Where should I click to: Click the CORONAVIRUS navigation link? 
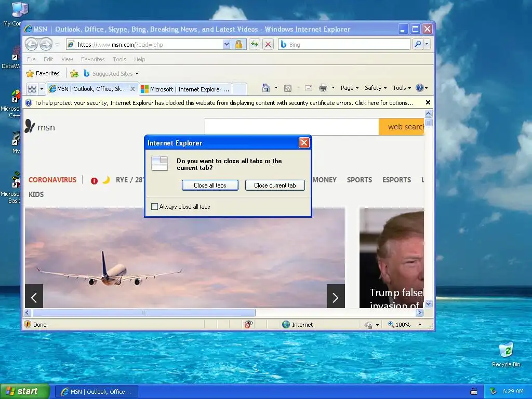pyautogui.click(x=52, y=180)
